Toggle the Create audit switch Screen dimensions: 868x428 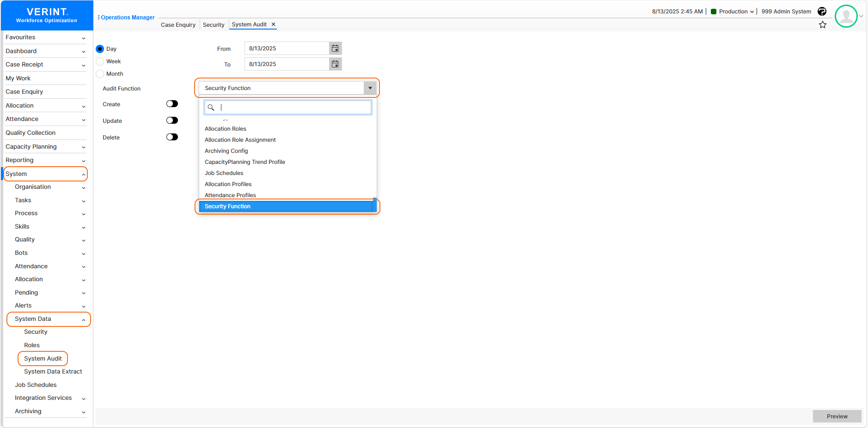[172, 104]
